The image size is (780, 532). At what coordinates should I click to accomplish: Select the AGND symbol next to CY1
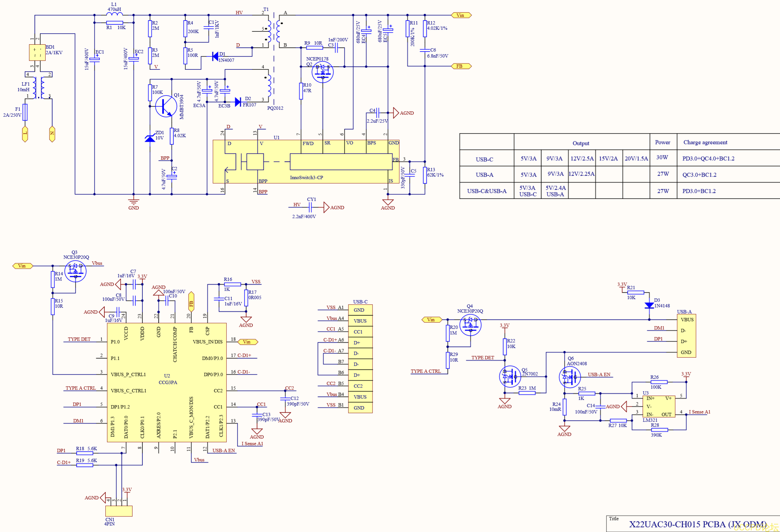point(327,208)
